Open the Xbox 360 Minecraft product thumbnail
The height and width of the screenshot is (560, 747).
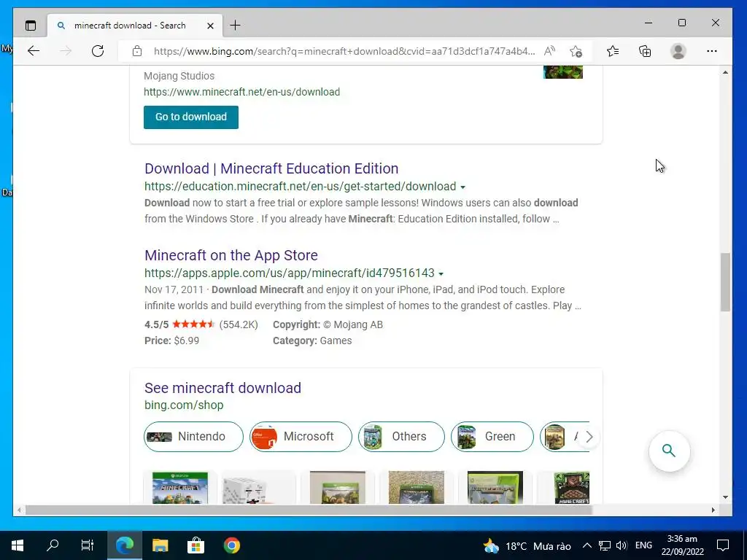[x=495, y=488]
